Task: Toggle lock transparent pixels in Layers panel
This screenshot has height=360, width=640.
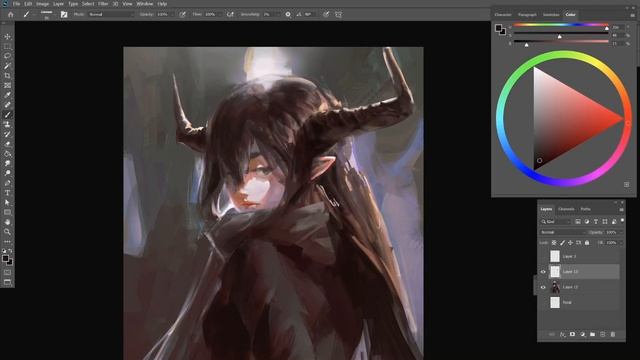Action: point(554,243)
